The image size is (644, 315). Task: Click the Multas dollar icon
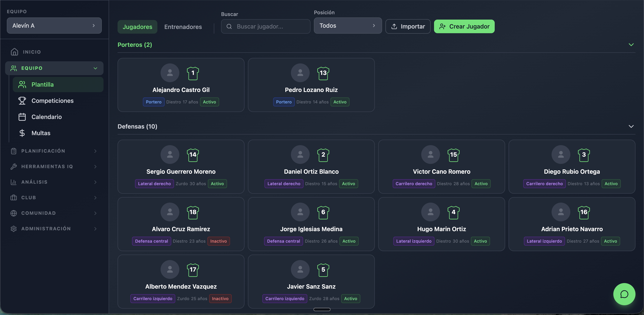pyautogui.click(x=22, y=133)
